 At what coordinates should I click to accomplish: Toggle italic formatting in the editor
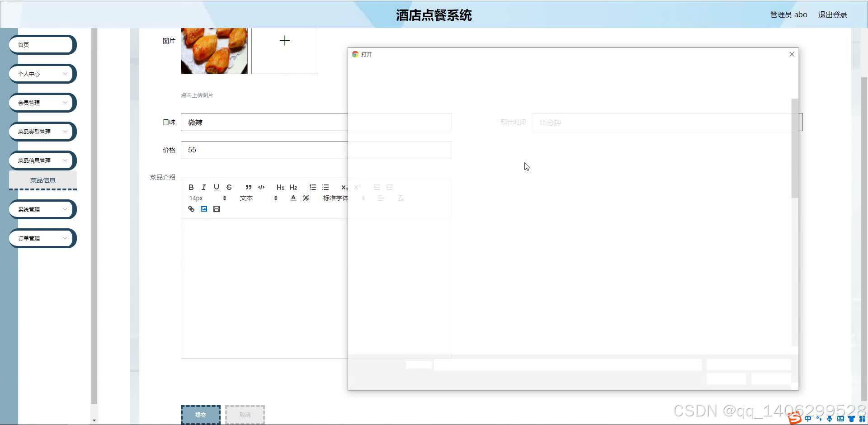click(x=203, y=187)
